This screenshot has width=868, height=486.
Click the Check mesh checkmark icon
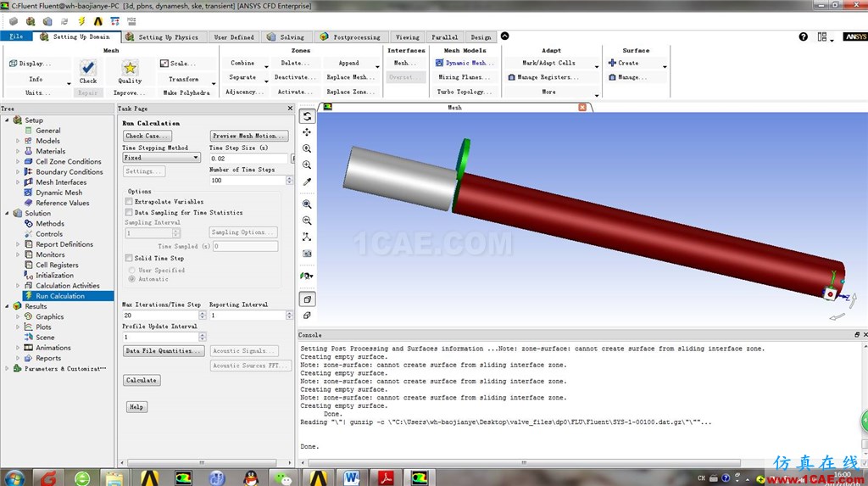(87, 68)
